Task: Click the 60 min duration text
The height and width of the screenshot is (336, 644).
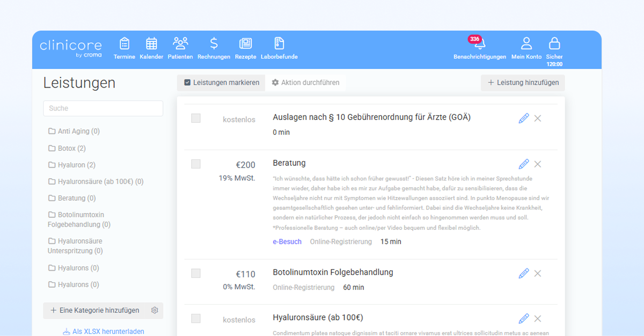Action: [x=354, y=287]
